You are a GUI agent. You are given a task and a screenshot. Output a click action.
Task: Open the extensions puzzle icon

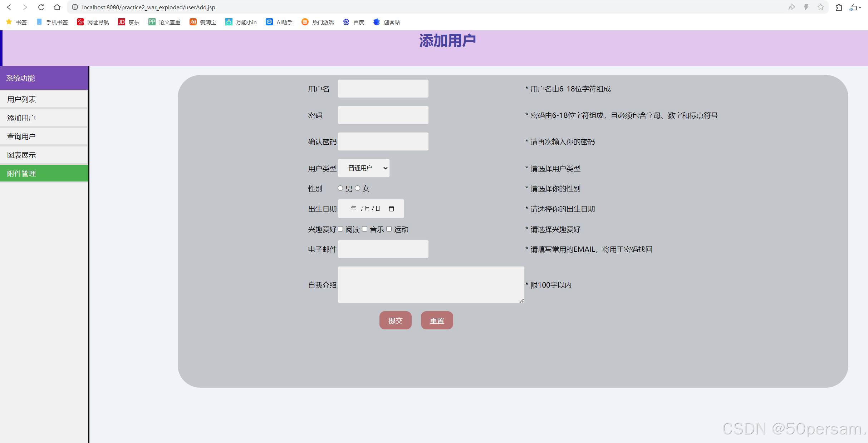[x=839, y=7]
